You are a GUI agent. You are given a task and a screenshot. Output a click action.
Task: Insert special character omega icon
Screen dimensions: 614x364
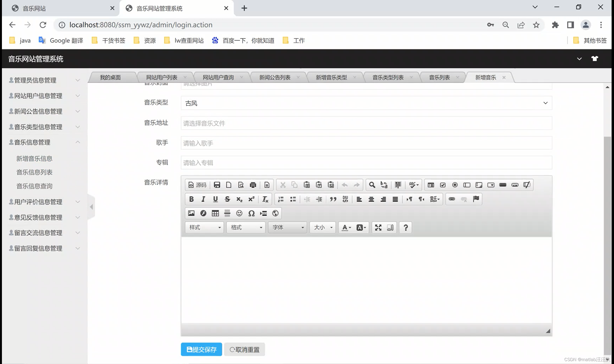[x=251, y=213]
